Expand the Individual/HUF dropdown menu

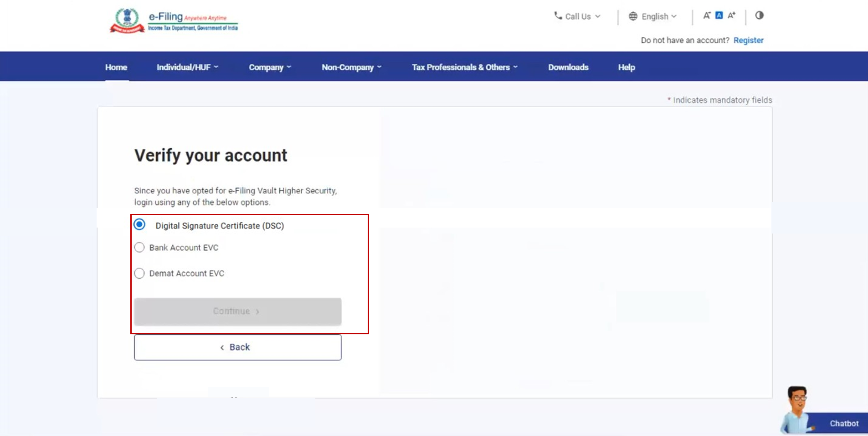click(187, 67)
